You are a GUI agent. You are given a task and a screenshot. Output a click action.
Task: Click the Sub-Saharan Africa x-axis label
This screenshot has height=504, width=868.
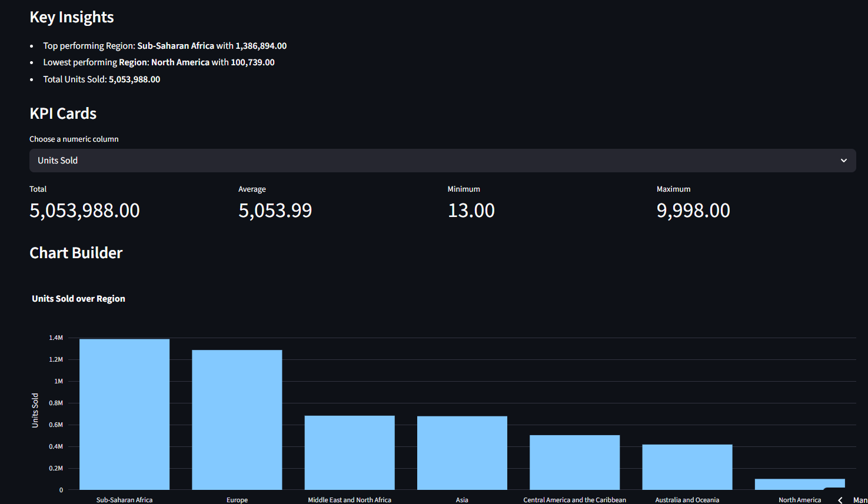click(x=124, y=500)
